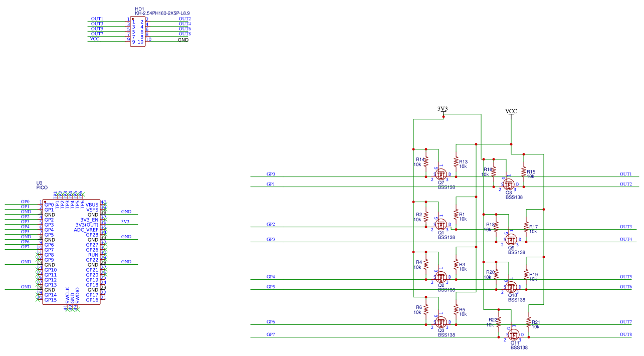Select the Q7 BSS138 MOSFET symbol
The height and width of the screenshot is (356, 644).
point(441,174)
